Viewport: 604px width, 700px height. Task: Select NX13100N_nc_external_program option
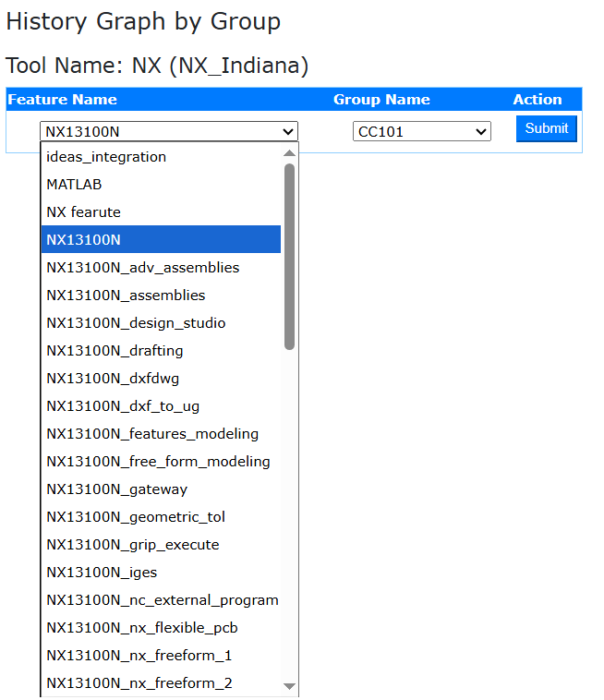point(161,599)
